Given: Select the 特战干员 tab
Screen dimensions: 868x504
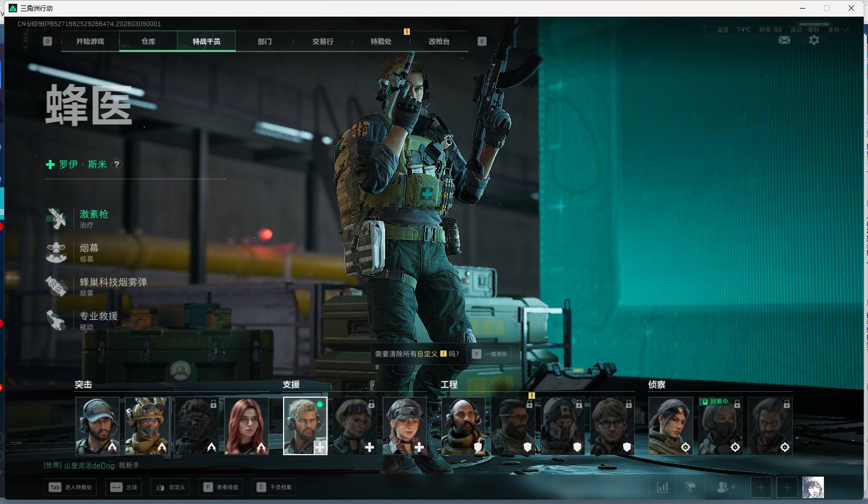Looking at the screenshot, I should [x=206, y=41].
